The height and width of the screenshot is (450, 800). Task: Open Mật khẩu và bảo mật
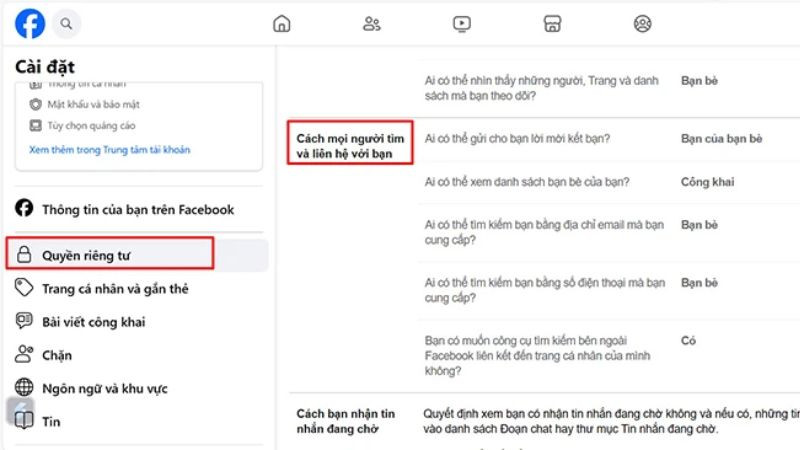(x=93, y=104)
